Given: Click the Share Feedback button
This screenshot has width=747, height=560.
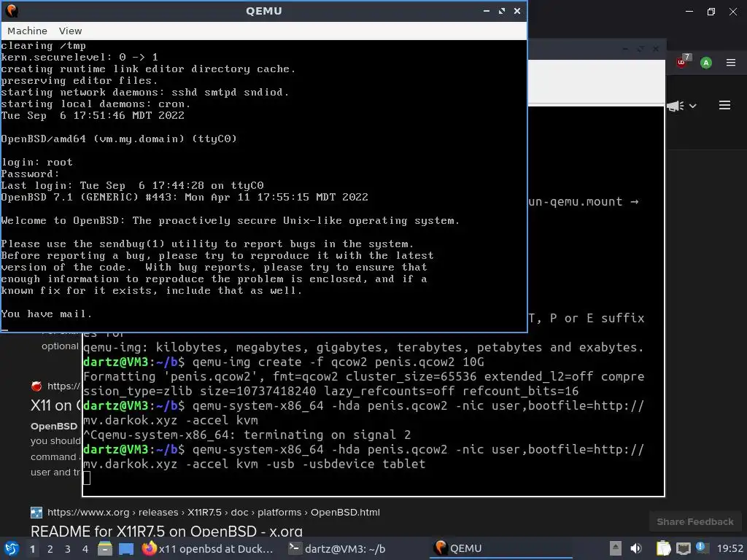Looking at the screenshot, I should 695,522.
